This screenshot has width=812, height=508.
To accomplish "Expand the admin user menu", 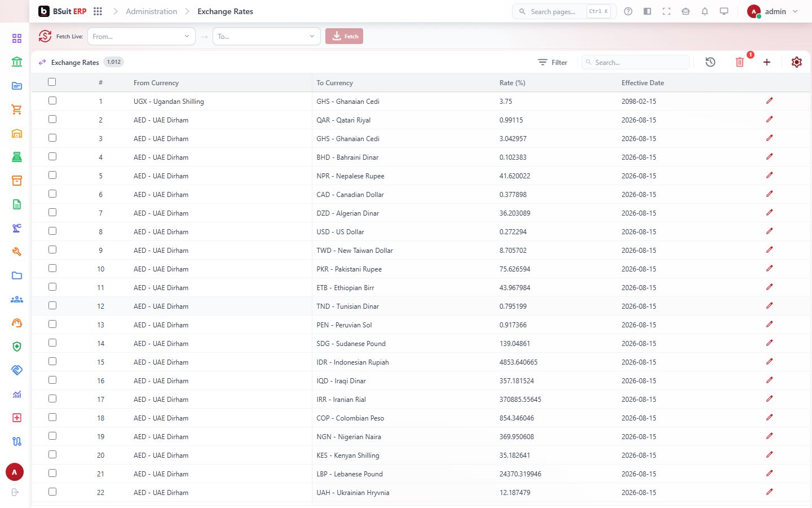I will [773, 11].
